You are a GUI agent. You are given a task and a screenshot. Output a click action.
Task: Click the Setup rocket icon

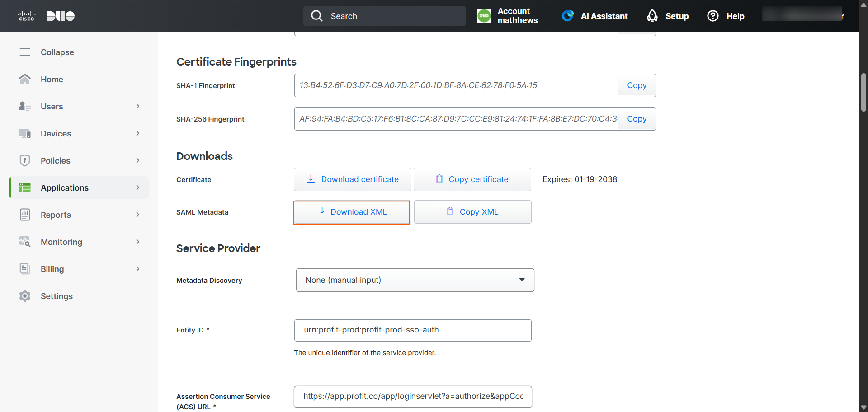(652, 16)
